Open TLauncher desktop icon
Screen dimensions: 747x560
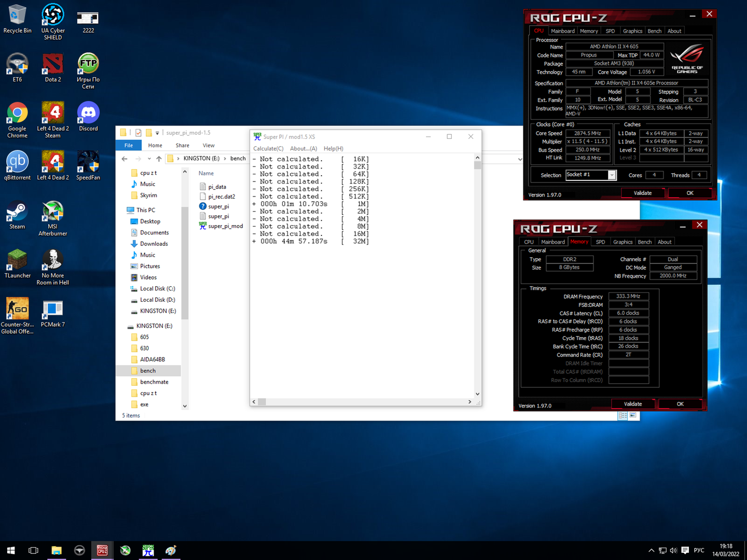point(17,264)
